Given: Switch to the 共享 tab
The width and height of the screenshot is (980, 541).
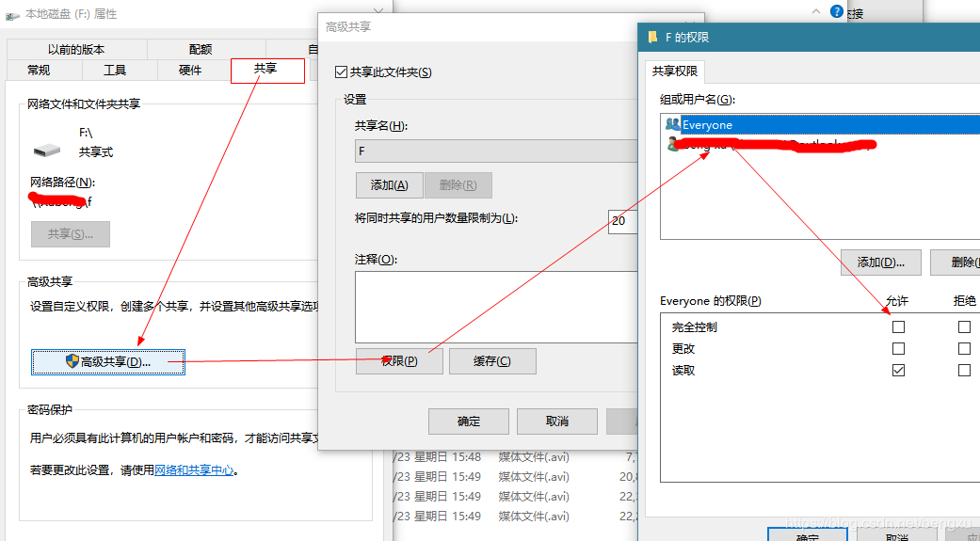Looking at the screenshot, I should click(267, 70).
